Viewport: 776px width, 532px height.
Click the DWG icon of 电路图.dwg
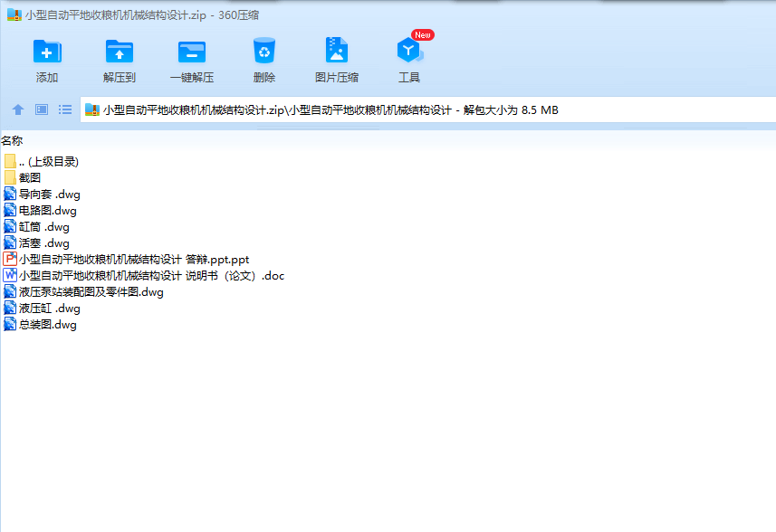(10, 210)
